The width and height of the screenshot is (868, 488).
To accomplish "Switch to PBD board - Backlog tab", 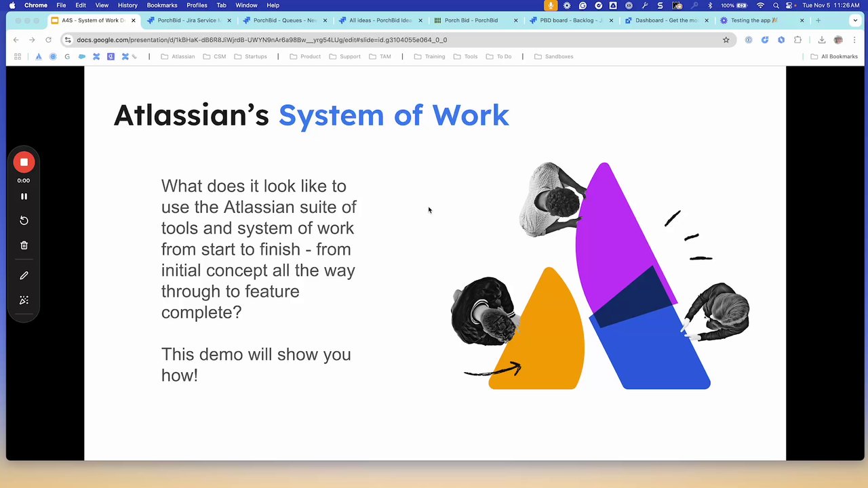I will 572,20.
